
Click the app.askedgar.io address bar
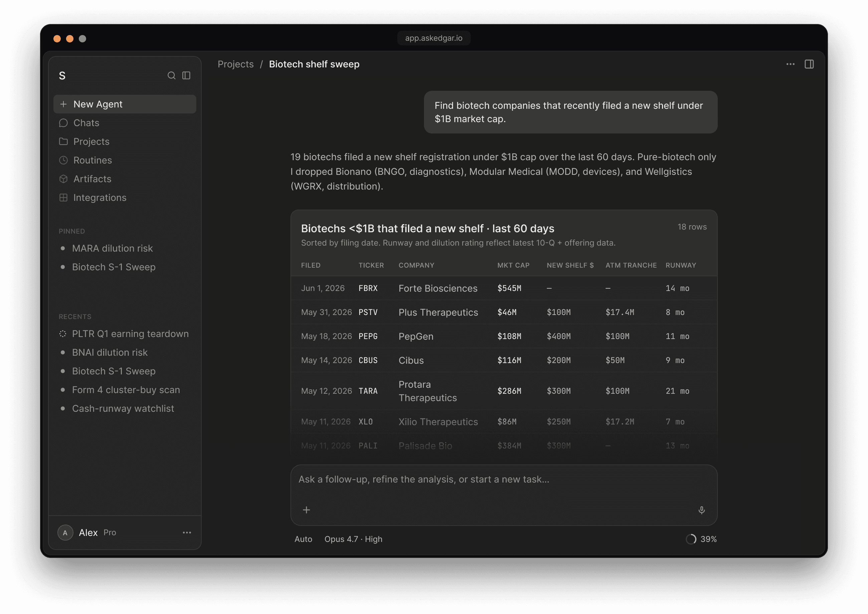pyautogui.click(x=433, y=38)
